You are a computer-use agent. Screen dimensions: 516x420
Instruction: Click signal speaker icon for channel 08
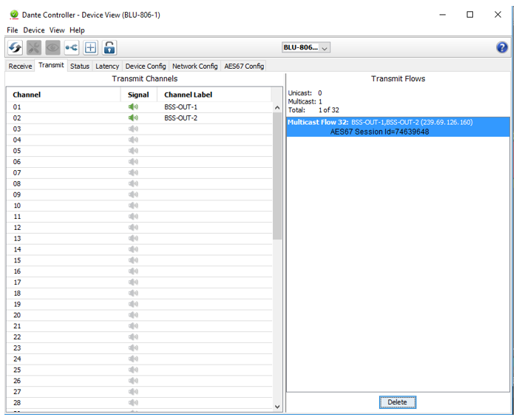tap(133, 183)
